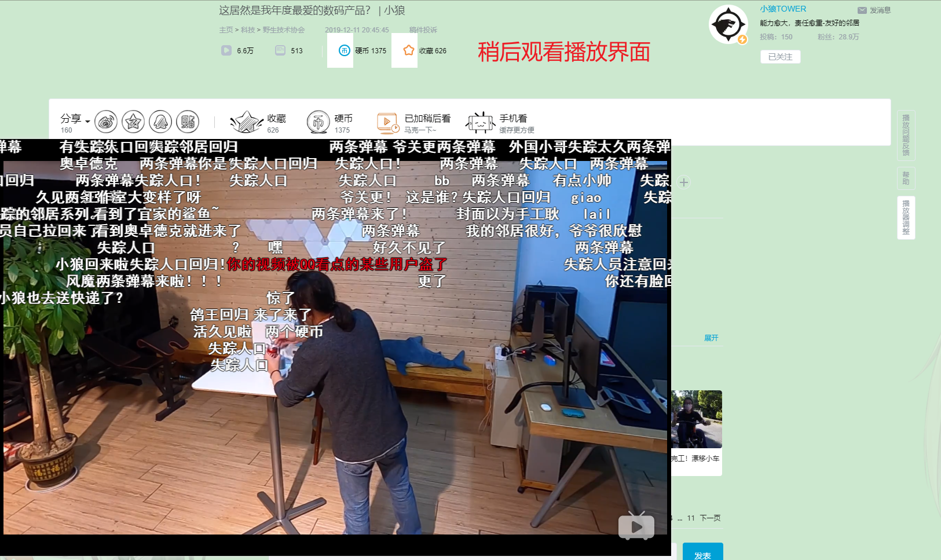The height and width of the screenshot is (560, 941).
Task: Open 发消息 to message the uploader
Action: 874,9
